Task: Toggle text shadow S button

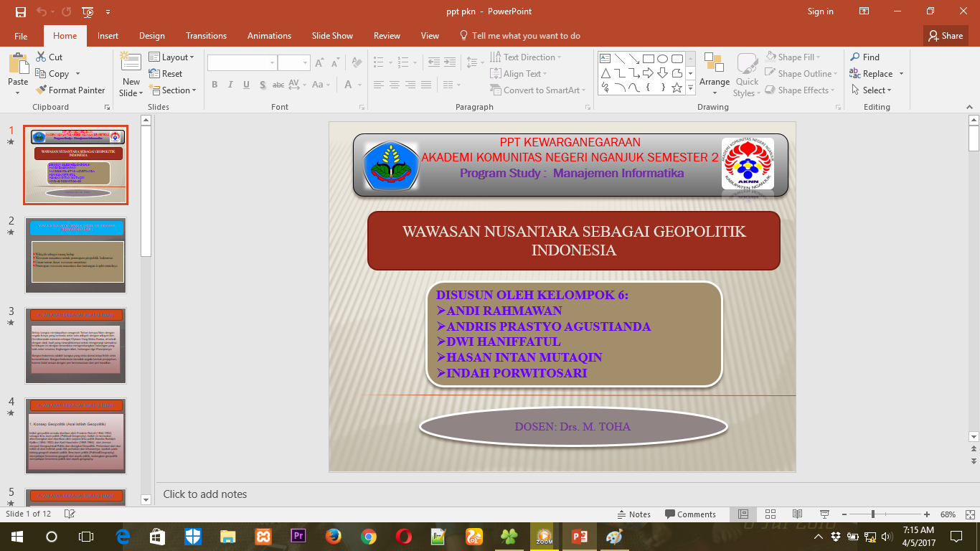Action: coord(263,85)
